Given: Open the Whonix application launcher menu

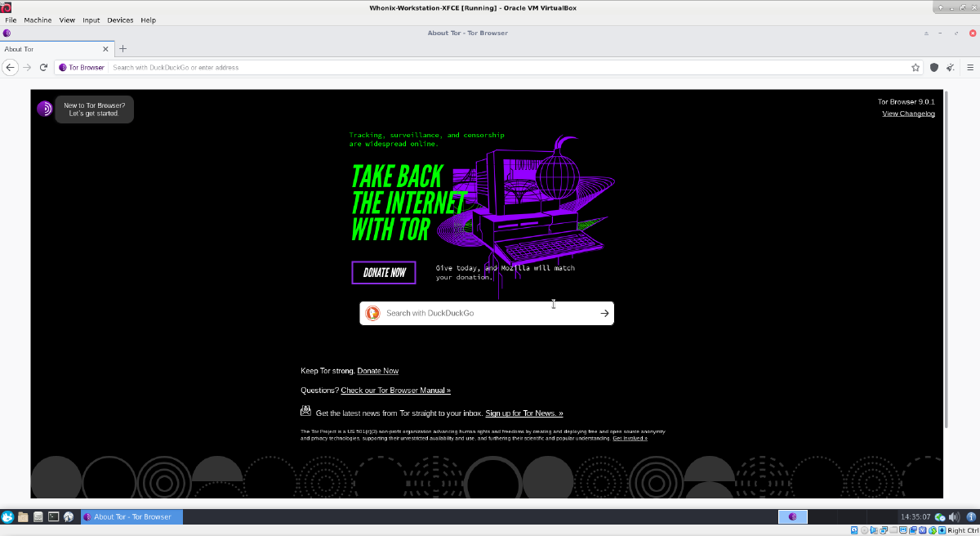Looking at the screenshot, I should (x=8, y=516).
